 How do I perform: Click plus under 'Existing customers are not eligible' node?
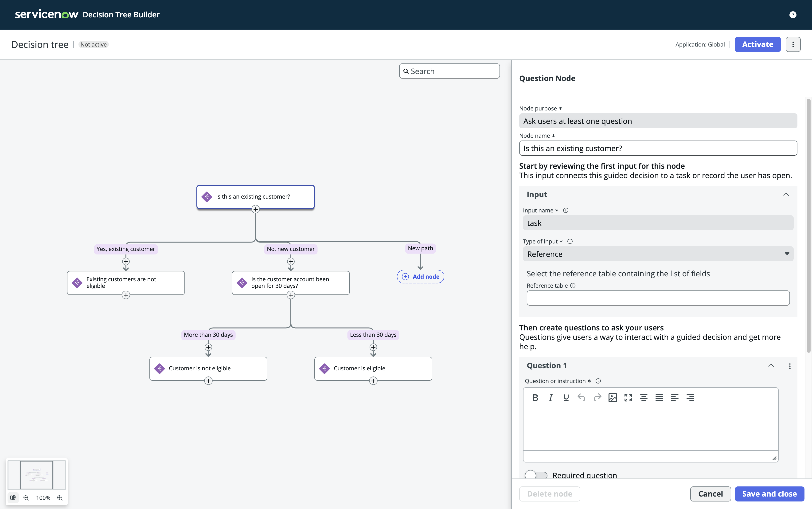[x=125, y=295]
